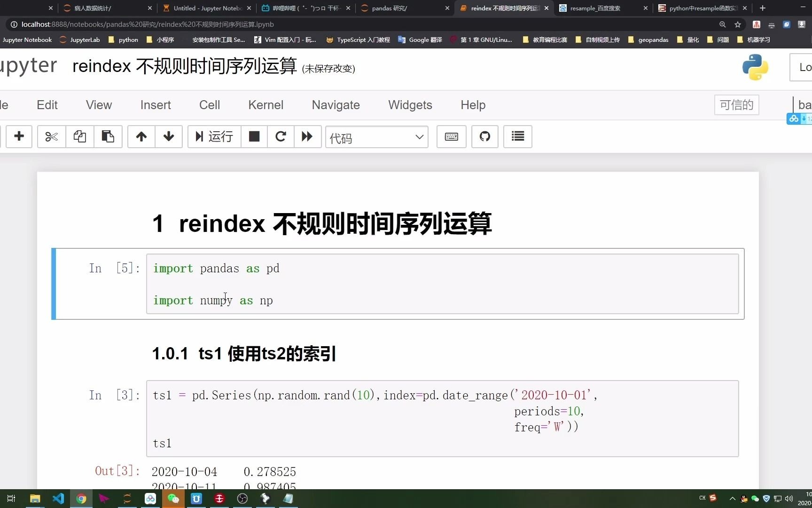Copy the selected cells icon
This screenshot has width=812, height=508.
(x=80, y=136)
